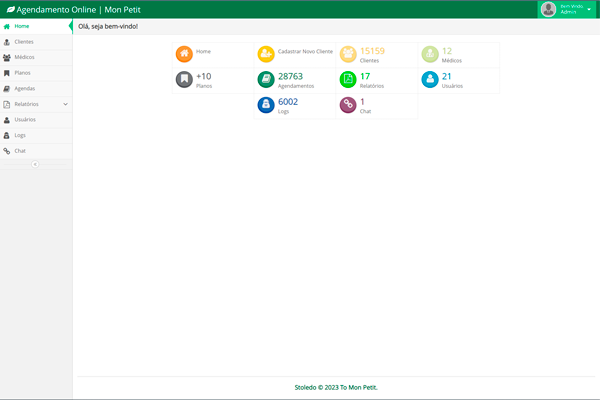600x400 pixels.
Task: Click the 28763 Agendamentos count link
Action: tap(290, 76)
